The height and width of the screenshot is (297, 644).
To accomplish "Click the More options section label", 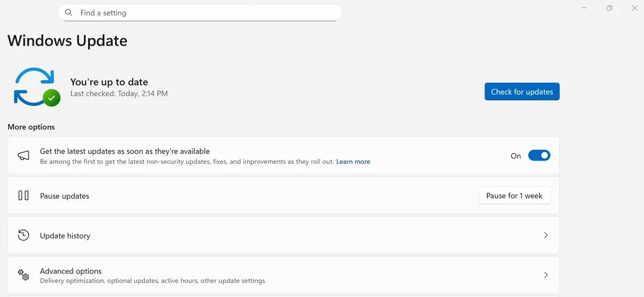I will click(x=31, y=127).
